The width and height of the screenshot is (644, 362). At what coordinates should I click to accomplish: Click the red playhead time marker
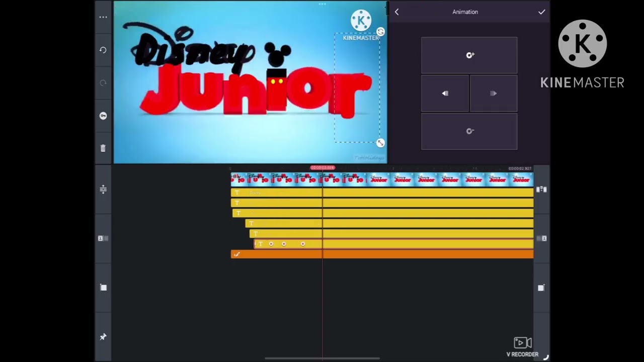[323, 167]
